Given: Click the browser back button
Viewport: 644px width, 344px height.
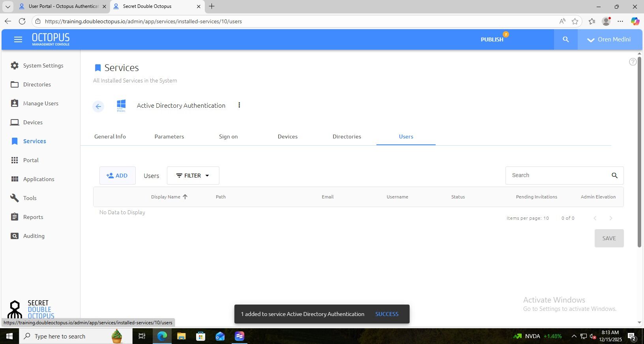Looking at the screenshot, I should coord(8,21).
